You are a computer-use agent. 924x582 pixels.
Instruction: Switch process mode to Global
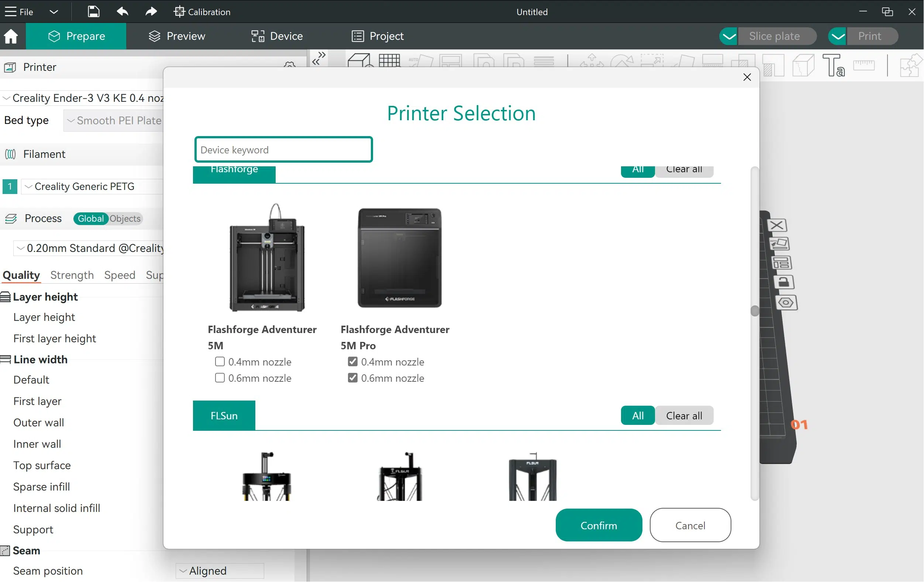click(x=90, y=219)
